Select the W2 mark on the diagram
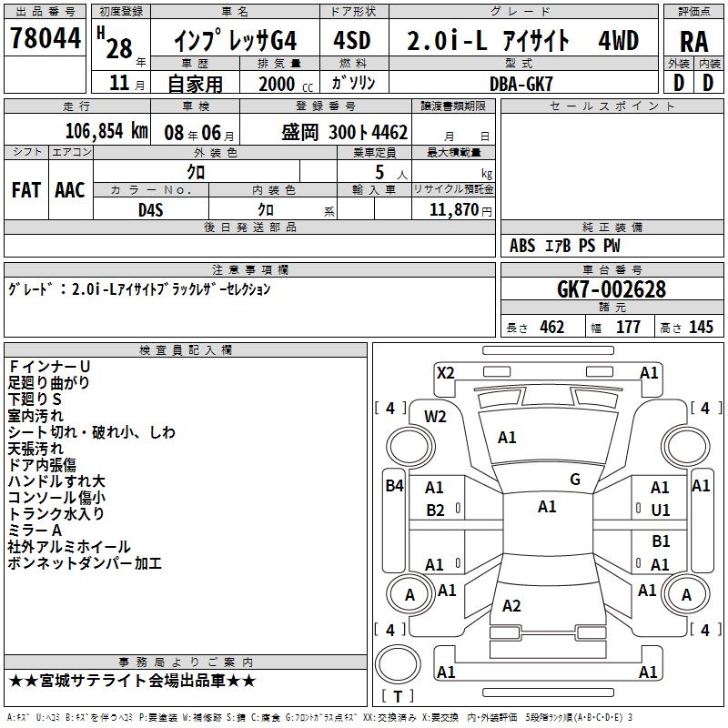The image size is (728, 728). 435,417
